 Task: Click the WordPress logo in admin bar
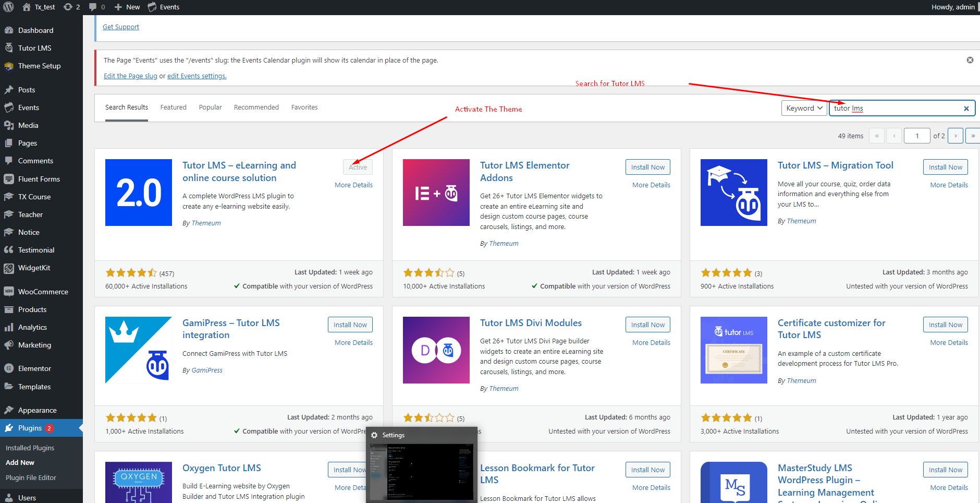pos(8,7)
